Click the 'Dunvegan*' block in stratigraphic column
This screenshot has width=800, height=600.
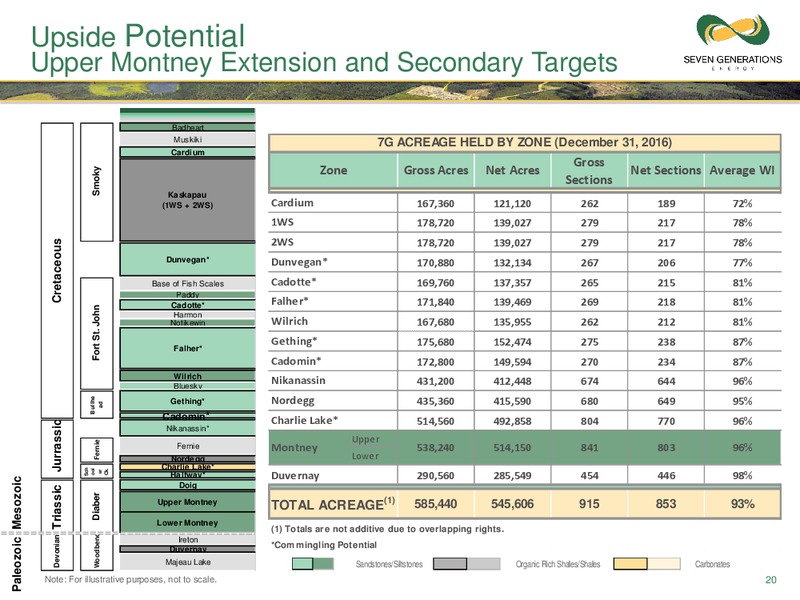click(187, 259)
